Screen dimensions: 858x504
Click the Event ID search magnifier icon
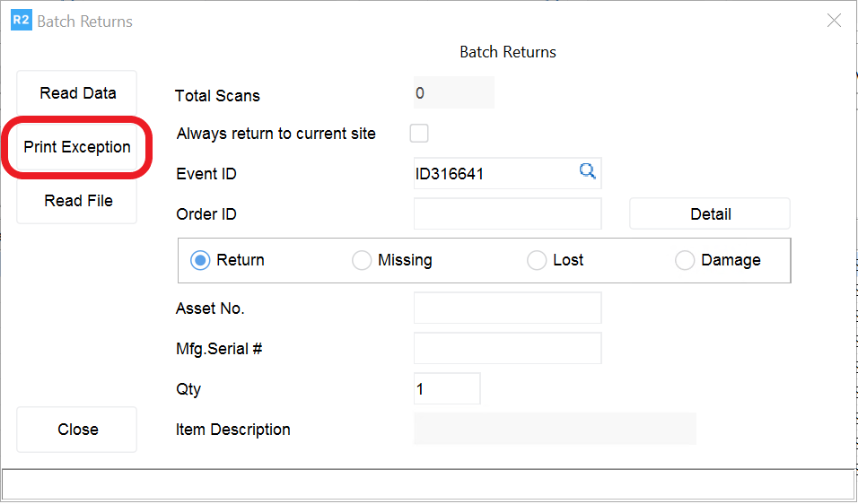pyautogui.click(x=587, y=172)
